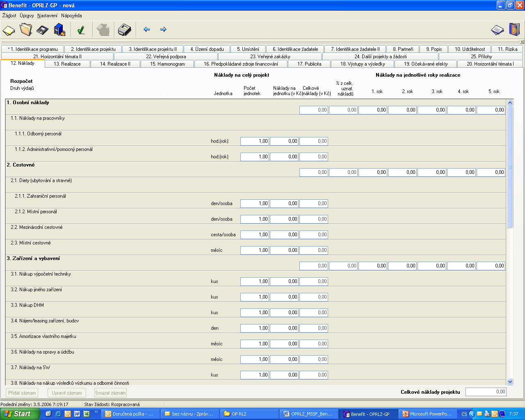
Task: Launch Outlook from quick launch bar
Action: pos(67,414)
